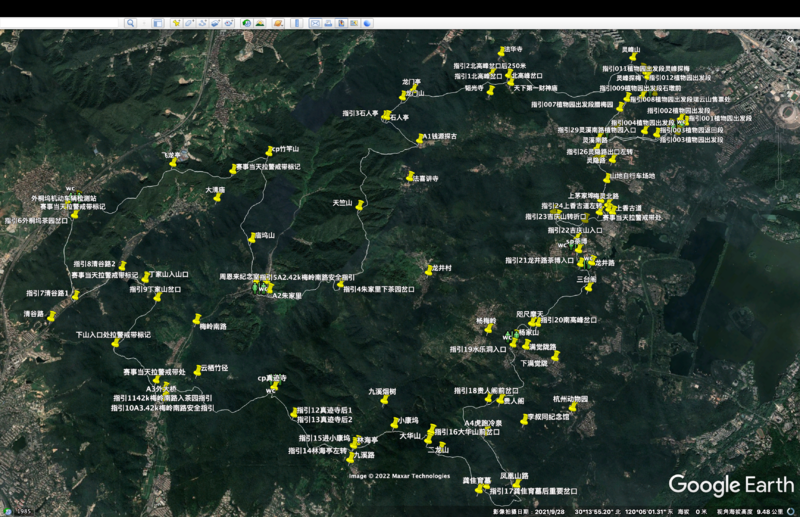Click the search magnifier icon in toolbar
This screenshot has width=800, height=517.
(130, 22)
